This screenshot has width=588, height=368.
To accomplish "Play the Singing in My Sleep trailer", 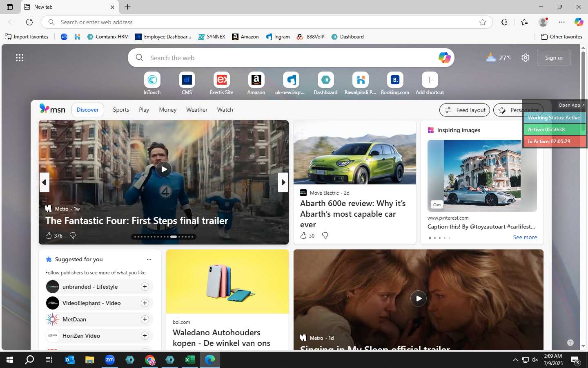I will 419,298.
